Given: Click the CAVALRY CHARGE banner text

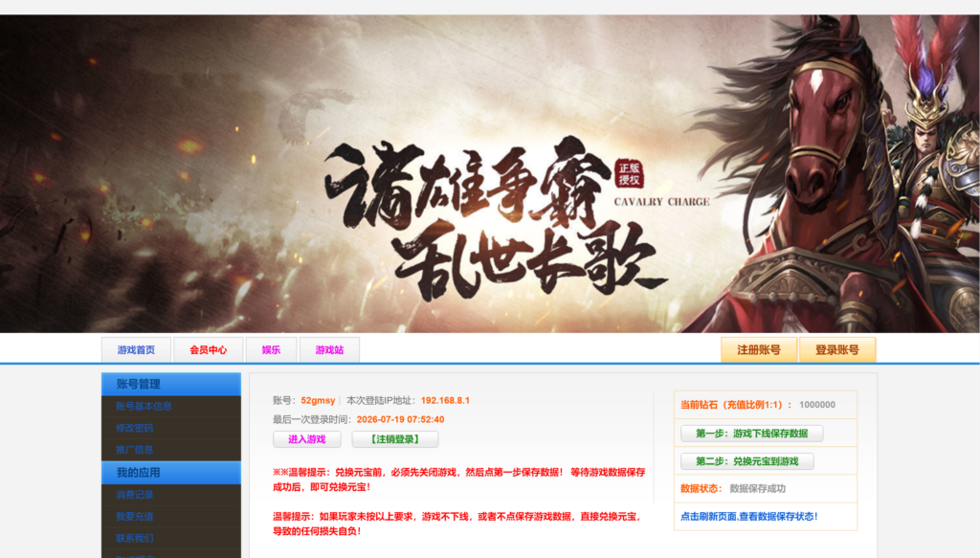Looking at the screenshot, I should click(x=662, y=202).
